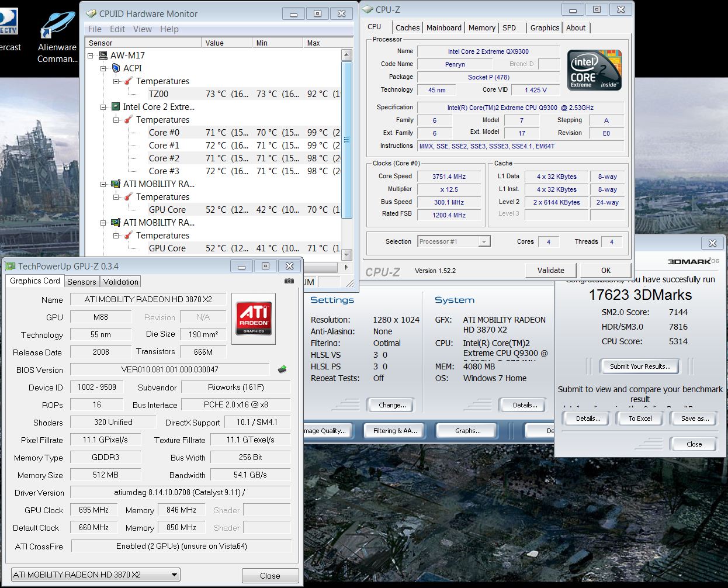Click the Value column header
This screenshot has width=728, height=588.
click(x=227, y=43)
